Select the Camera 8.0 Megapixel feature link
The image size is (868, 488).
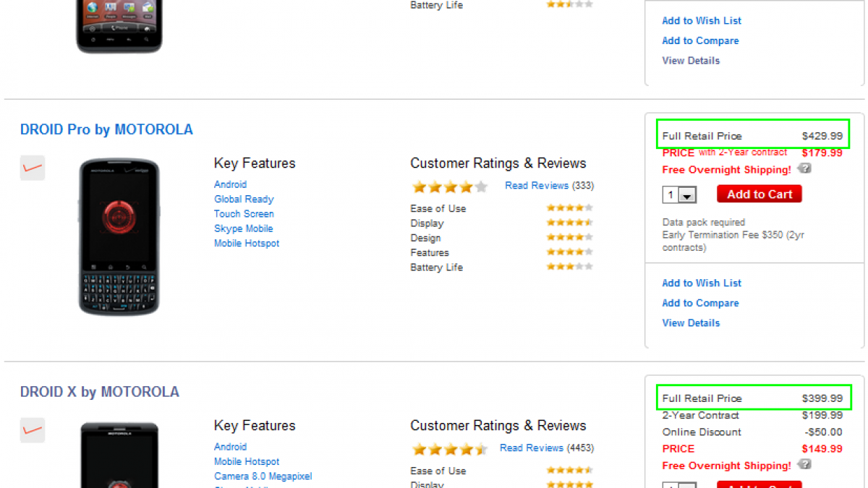263,476
